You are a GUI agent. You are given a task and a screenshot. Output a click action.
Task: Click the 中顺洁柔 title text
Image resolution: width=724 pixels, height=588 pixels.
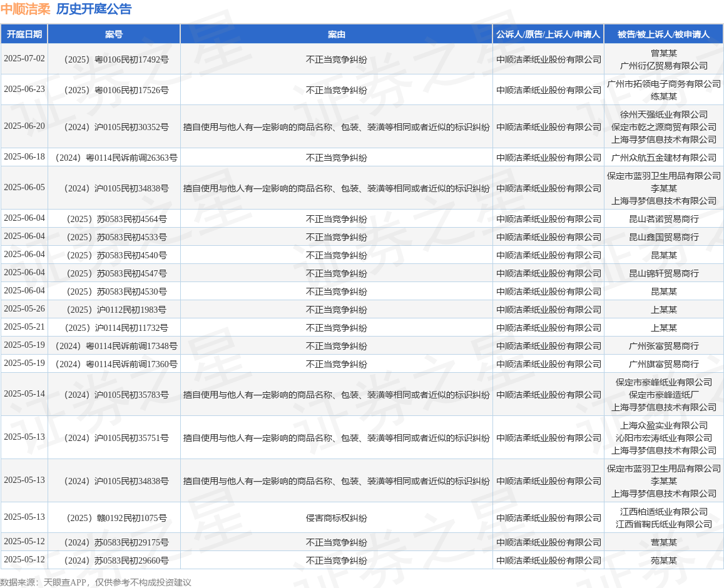coord(26,9)
